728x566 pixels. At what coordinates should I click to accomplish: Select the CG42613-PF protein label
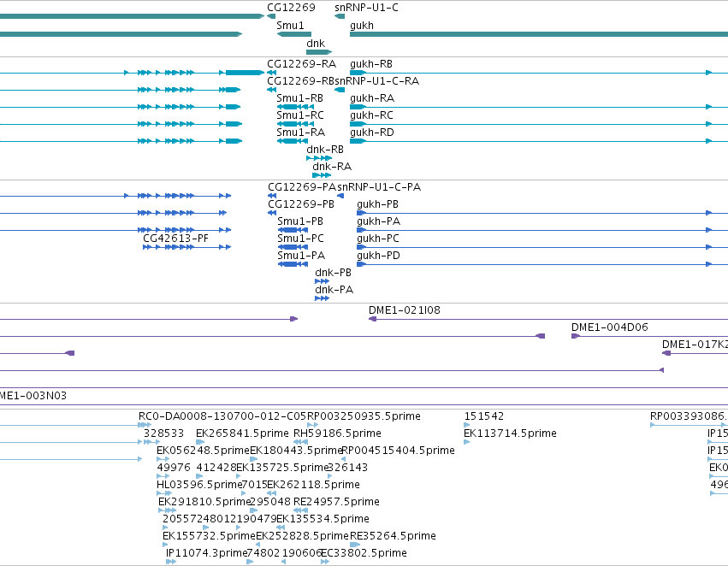click(x=175, y=239)
